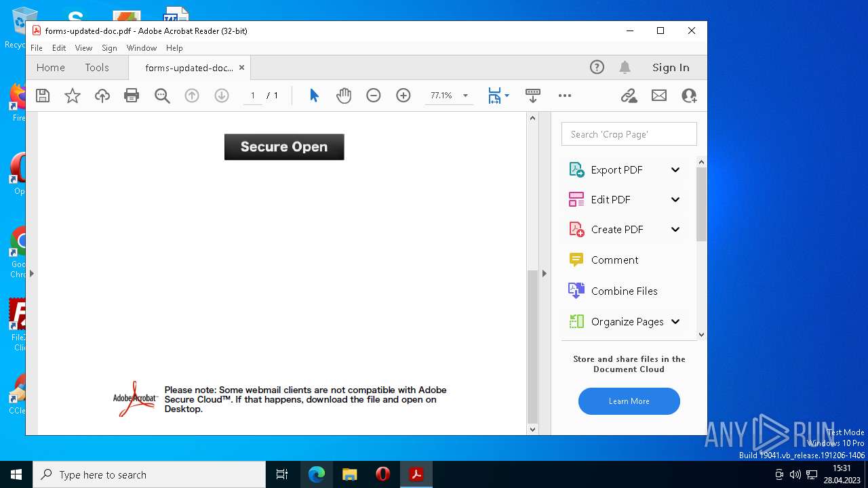The image size is (868, 488).
Task: Click the tools pane scrollbar thumb
Action: coord(702,204)
